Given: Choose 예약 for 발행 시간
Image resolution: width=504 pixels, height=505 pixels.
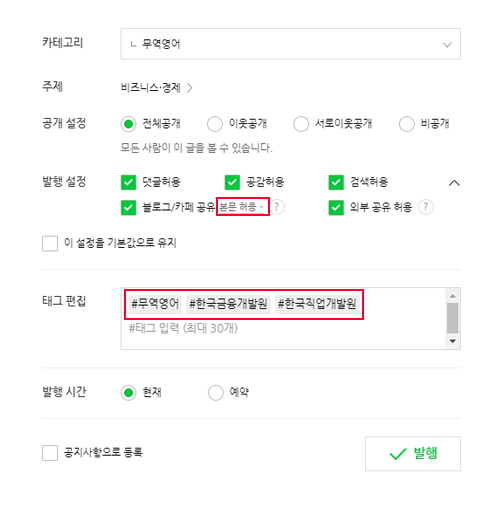Looking at the screenshot, I should [216, 393].
